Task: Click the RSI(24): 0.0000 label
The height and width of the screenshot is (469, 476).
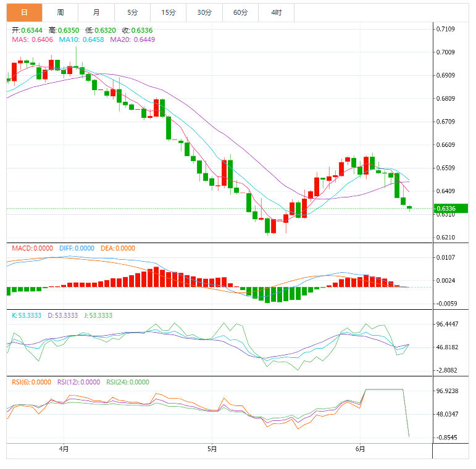Action: 128,382
